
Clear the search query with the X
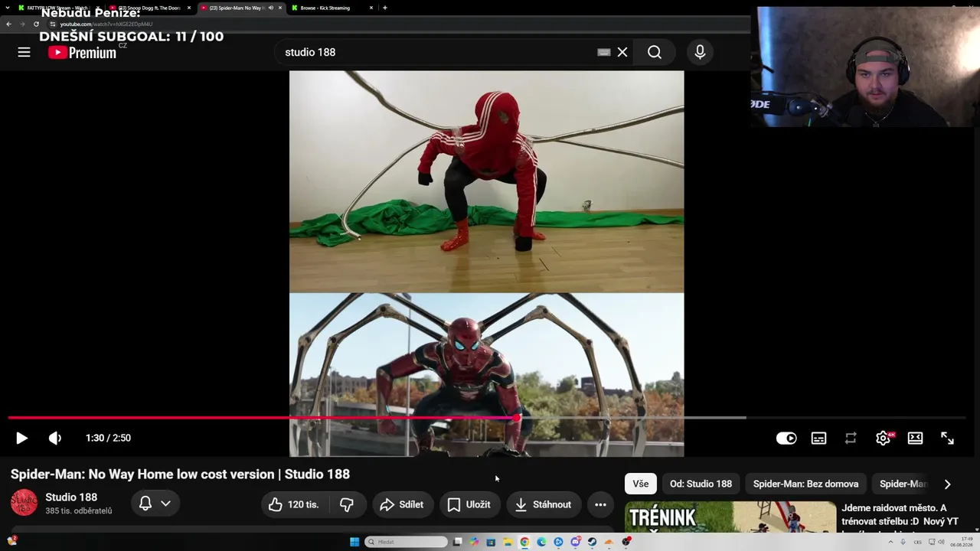pyautogui.click(x=622, y=52)
